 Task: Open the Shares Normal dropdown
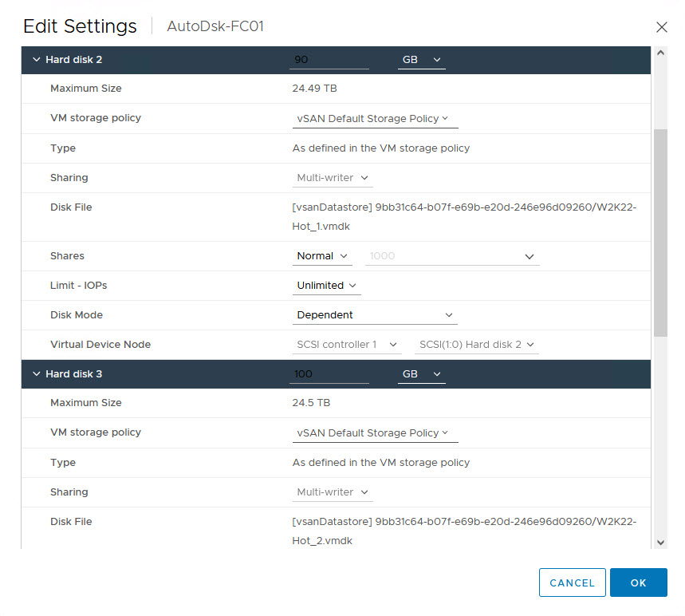pos(323,256)
